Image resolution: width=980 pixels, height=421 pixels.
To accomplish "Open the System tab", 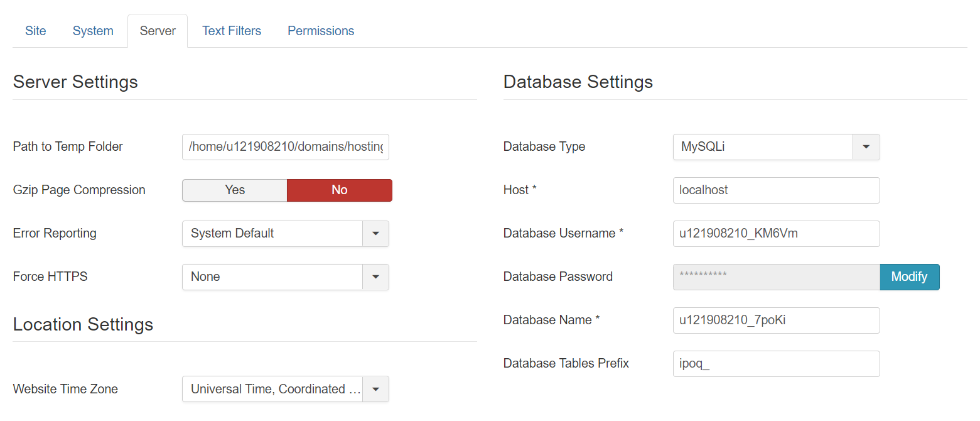I will (x=93, y=31).
